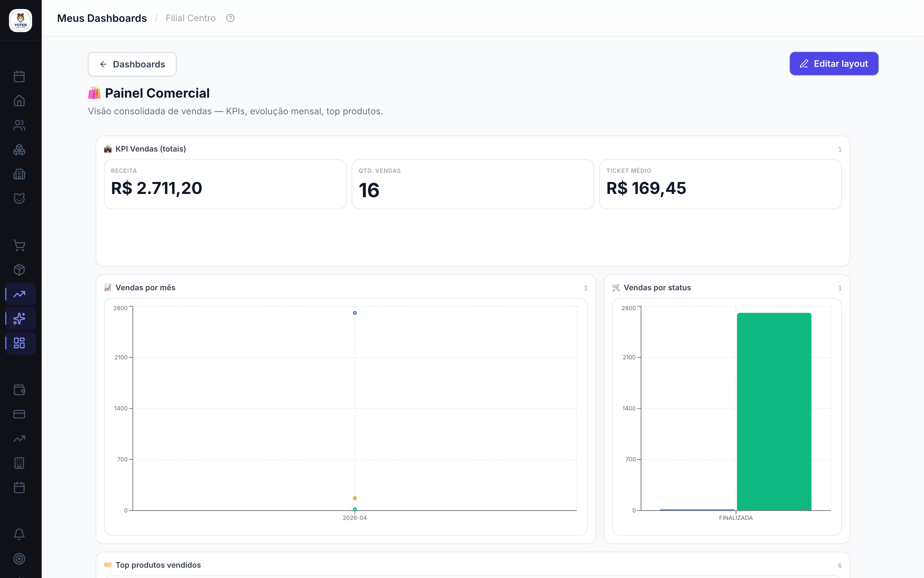The height and width of the screenshot is (578, 924).
Task: Click the Vendas por mês widget title
Action: click(145, 287)
